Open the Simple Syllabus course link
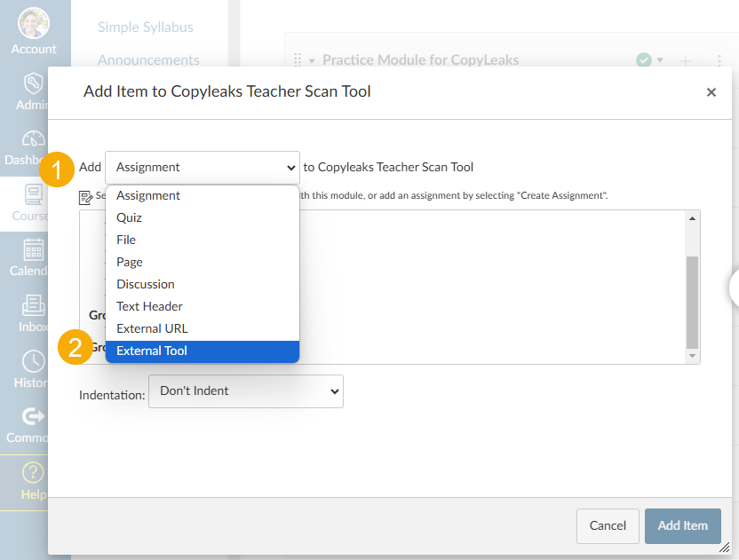Viewport: 739px width, 560px height. tap(145, 28)
